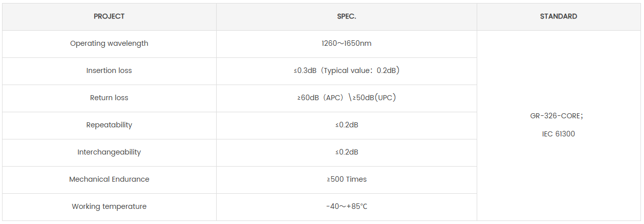
Task: Select the SPEC. column header
Action: click(346, 16)
